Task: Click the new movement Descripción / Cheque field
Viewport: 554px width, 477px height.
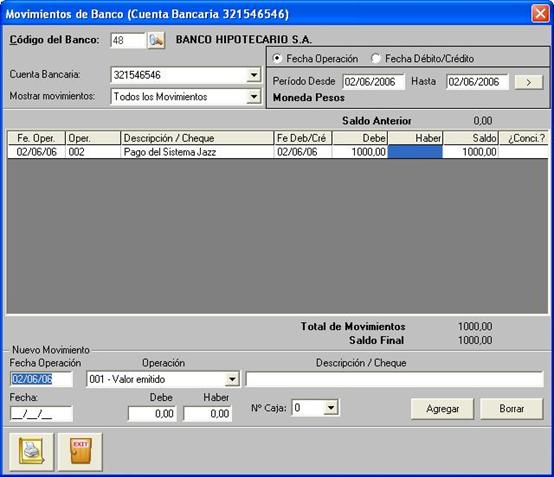Action: pos(395,379)
